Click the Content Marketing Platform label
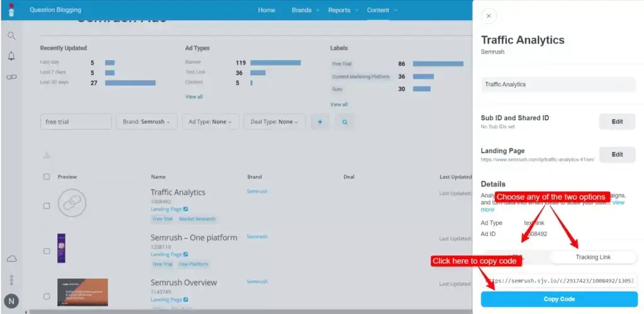 [360, 77]
